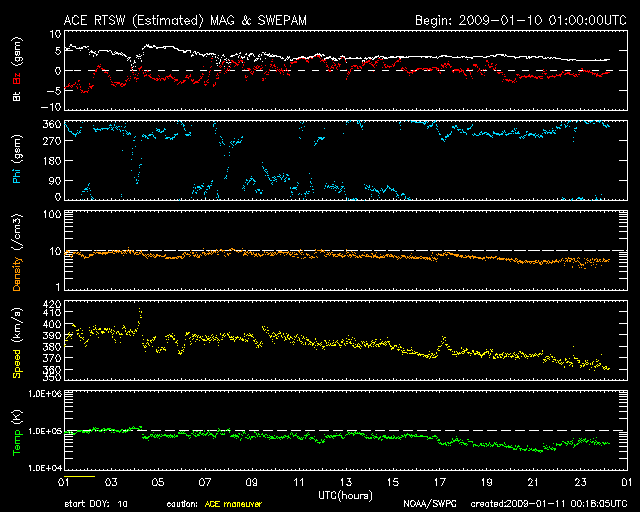The width and height of the screenshot is (640, 512).
Task: Select the -5 tick on the Bt Bz axis
Action: [54, 91]
